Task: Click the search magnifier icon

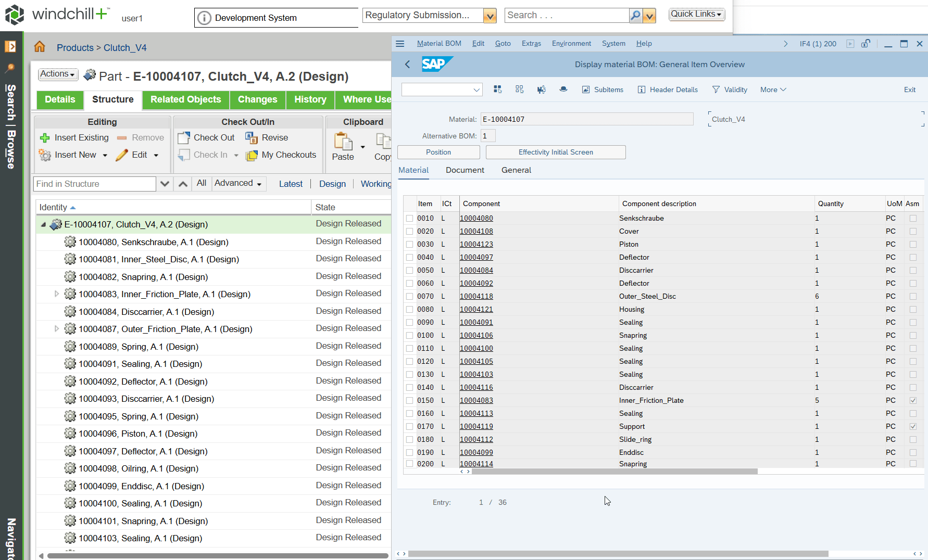Action: [635, 16]
